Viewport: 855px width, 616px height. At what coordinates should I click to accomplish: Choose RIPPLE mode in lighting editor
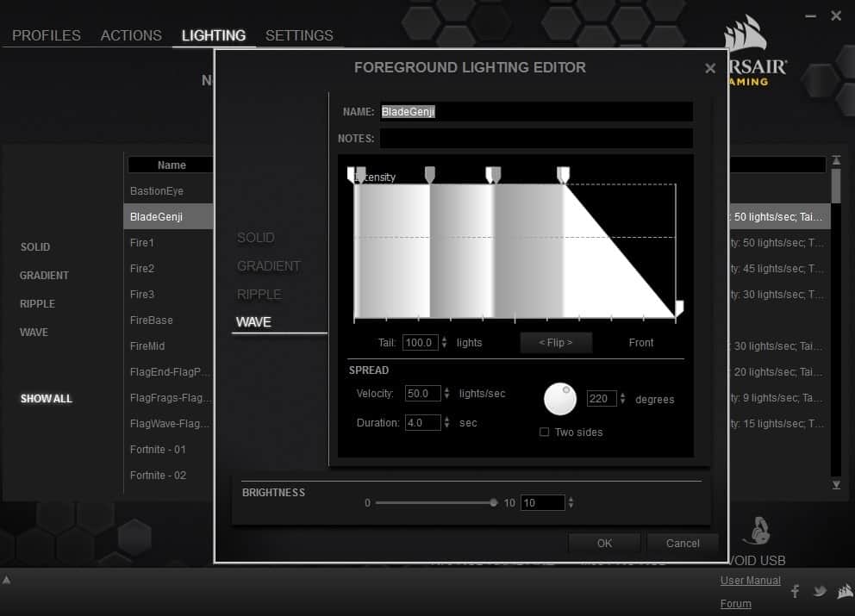pos(259,295)
